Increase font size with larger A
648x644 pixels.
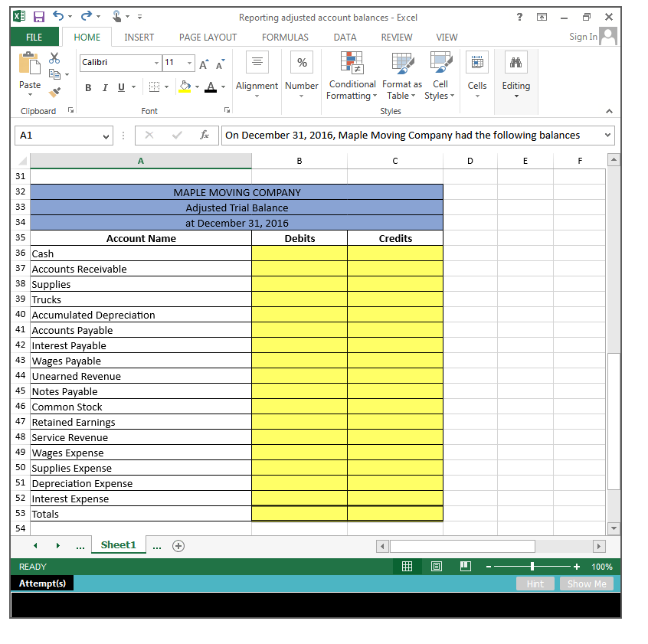pyautogui.click(x=205, y=64)
